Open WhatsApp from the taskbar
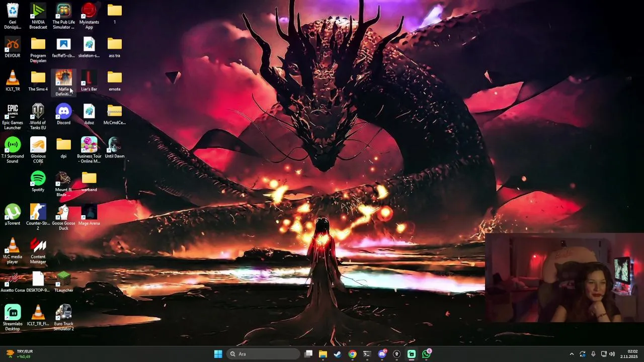The width and height of the screenshot is (644, 362). pos(427,354)
